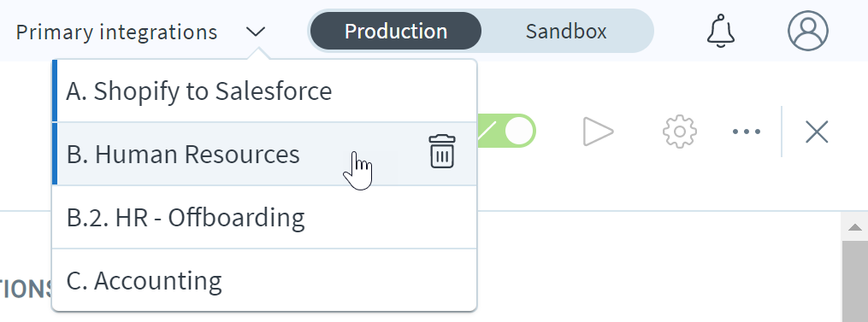Run the flow with the play icon
Image resolution: width=868 pixels, height=322 pixels.
[x=599, y=132]
